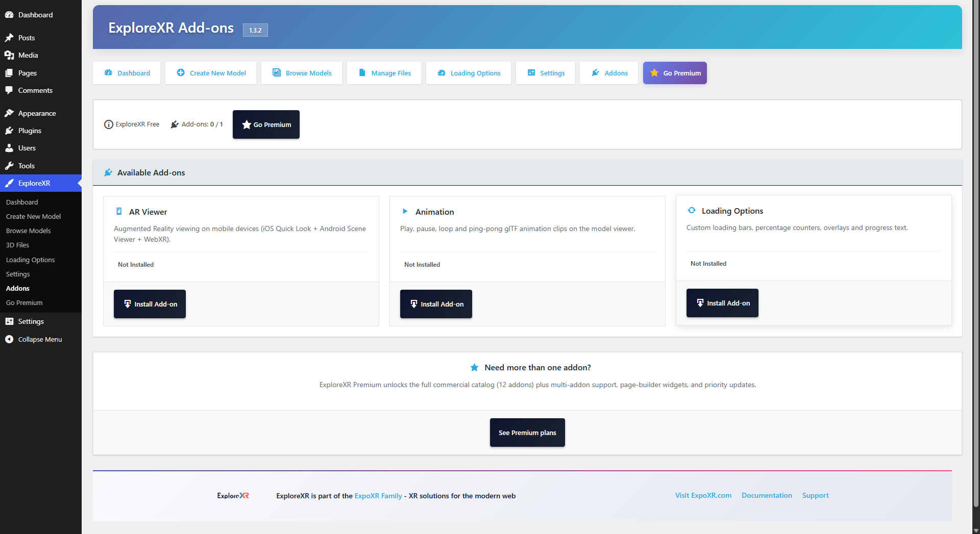Image resolution: width=980 pixels, height=534 pixels.
Task: Open Posts in the WordPress menu
Action: click(41, 38)
